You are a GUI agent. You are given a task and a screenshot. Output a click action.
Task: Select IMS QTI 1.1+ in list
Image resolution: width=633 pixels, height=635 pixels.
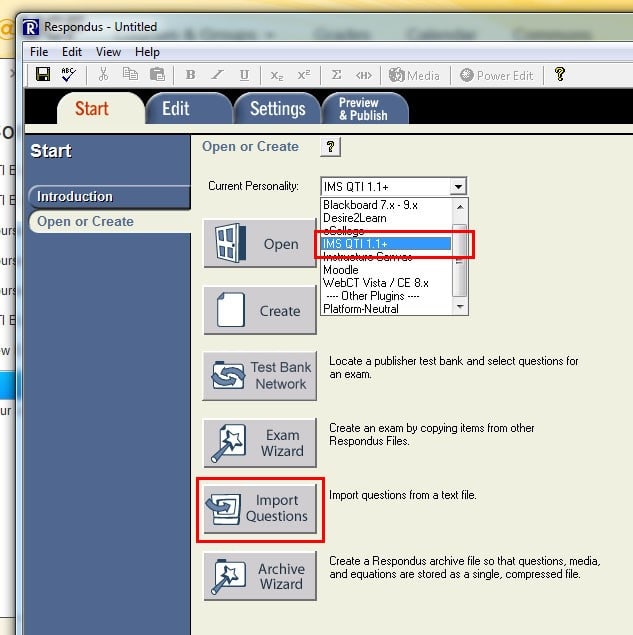386,244
